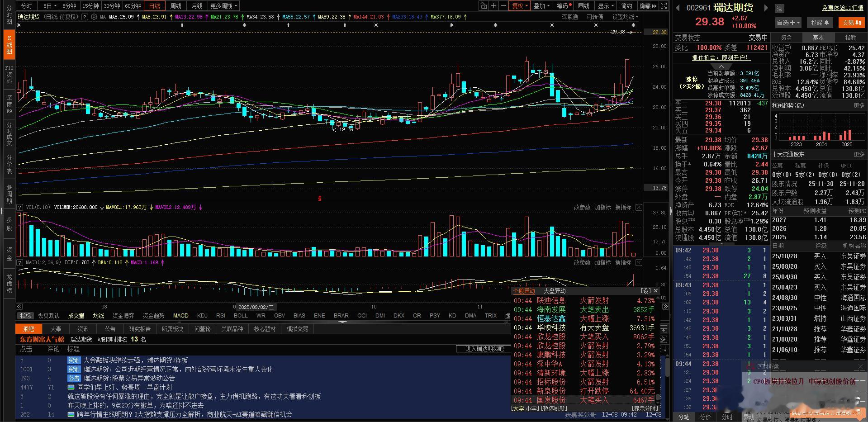This screenshot has height=422, width=868.
Task: Zoom out chart with the minus icon
Action: (x=503, y=6)
